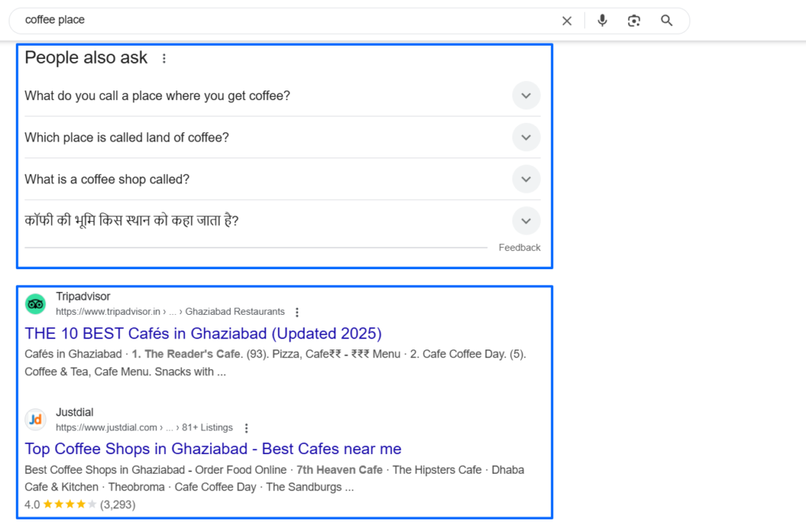The image size is (806, 532).
Task: Open "Top Coffee Shops in Ghaziabad" link
Action: [213, 449]
